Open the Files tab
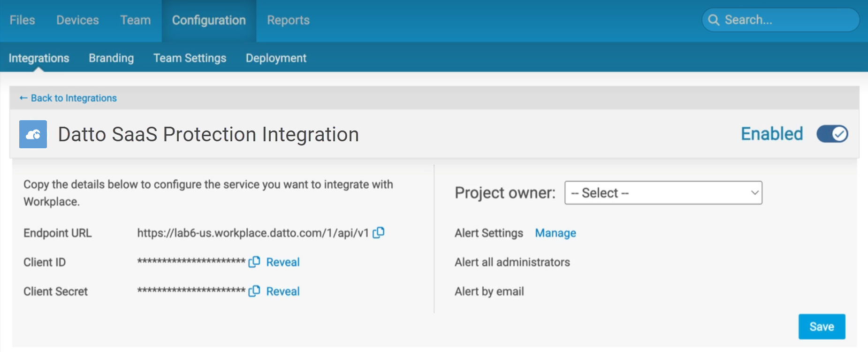Image resolution: width=868 pixels, height=352 pixels. click(22, 20)
